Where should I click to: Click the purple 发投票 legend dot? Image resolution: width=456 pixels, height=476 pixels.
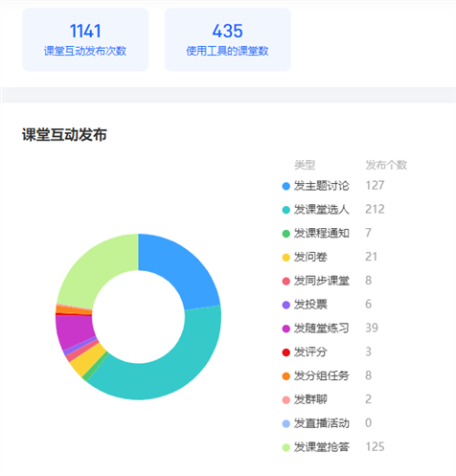pos(286,305)
